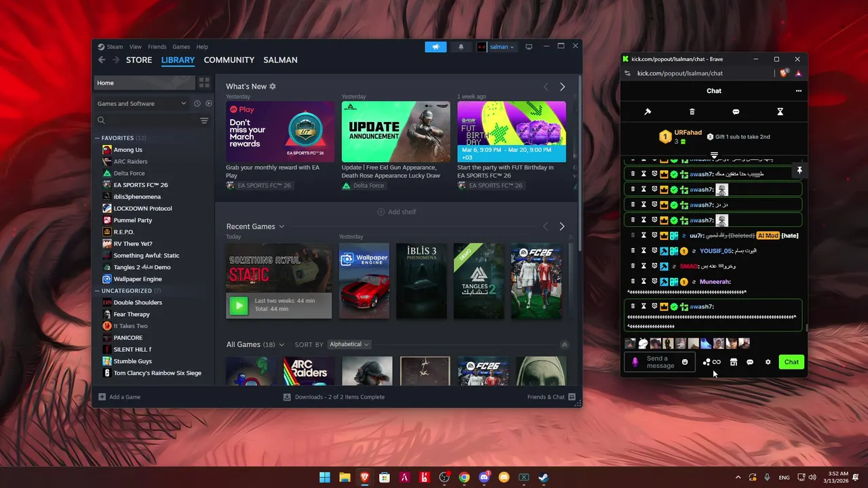Go back with Steam back arrow
Image resolution: width=868 pixels, height=488 pixels.
tap(102, 60)
